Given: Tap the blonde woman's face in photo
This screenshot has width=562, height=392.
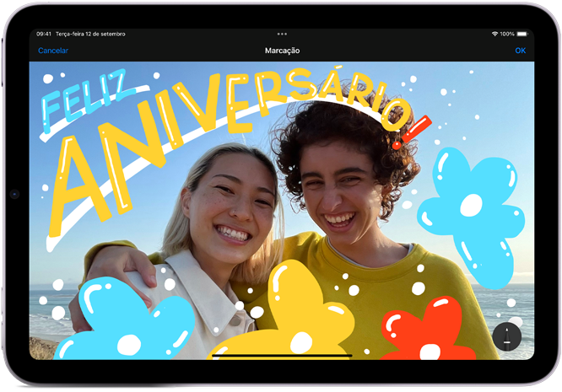Looking at the screenshot, I should click(x=222, y=211).
